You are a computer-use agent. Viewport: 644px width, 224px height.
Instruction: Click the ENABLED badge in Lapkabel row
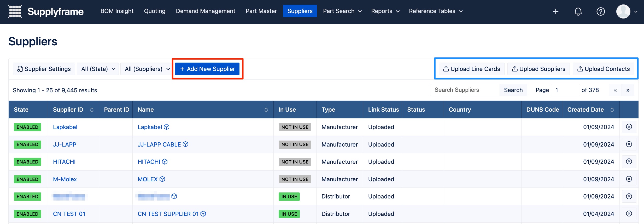click(x=27, y=127)
